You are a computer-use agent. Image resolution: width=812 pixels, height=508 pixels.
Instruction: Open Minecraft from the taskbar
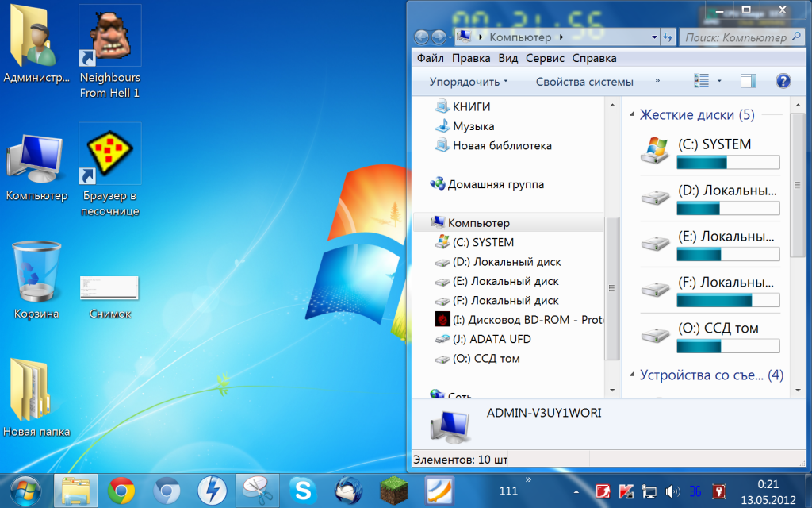point(393,491)
